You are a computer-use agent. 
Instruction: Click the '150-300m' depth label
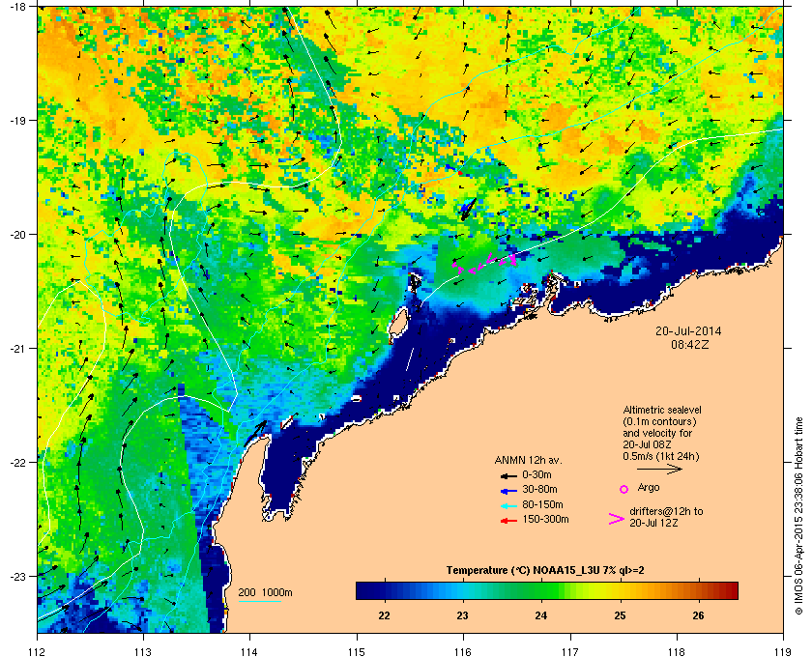coord(545,519)
